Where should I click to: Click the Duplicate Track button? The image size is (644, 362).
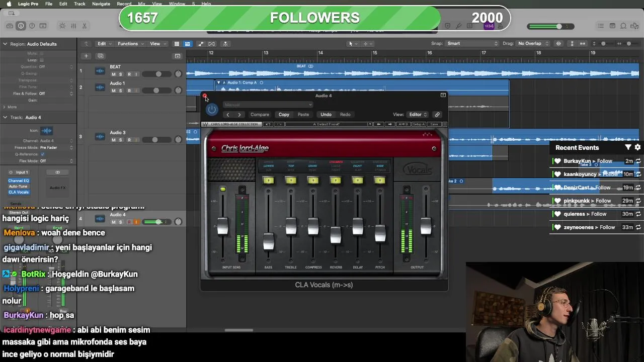click(x=100, y=56)
